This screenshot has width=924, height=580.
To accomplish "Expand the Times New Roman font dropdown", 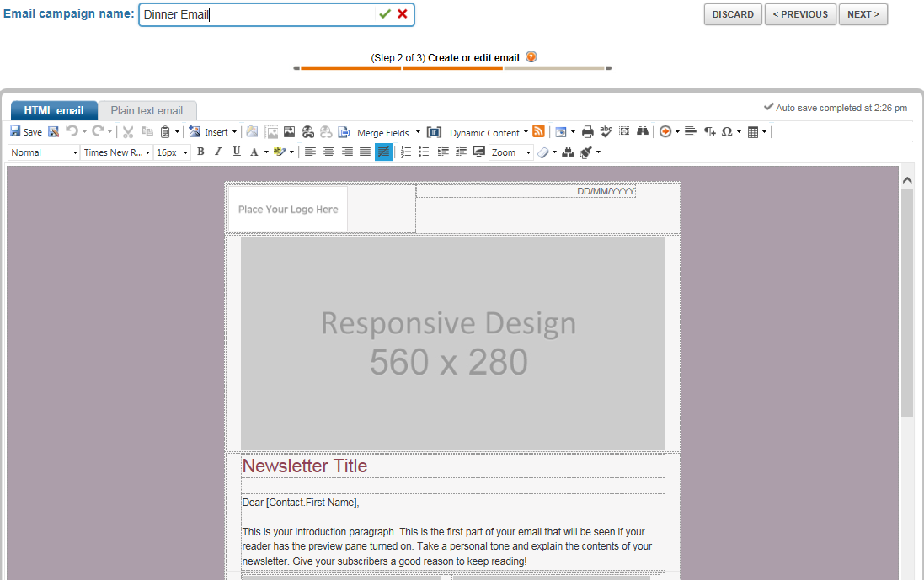I will [x=117, y=152].
